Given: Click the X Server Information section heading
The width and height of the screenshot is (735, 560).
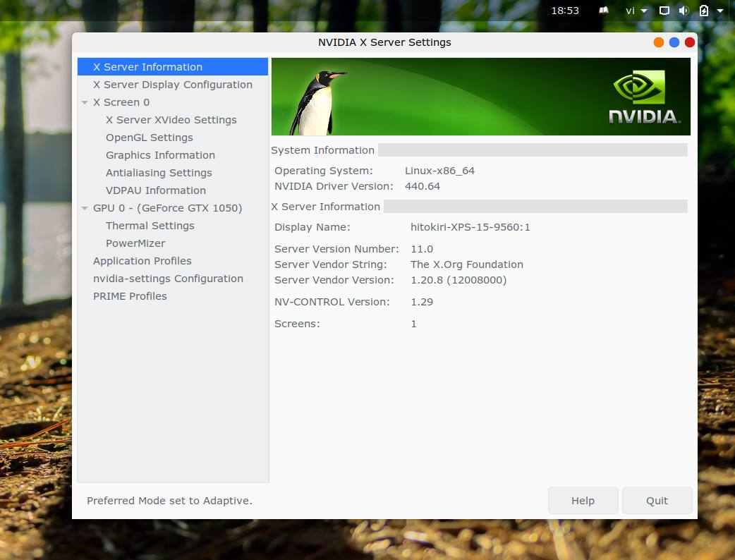Looking at the screenshot, I should point(325,207).
